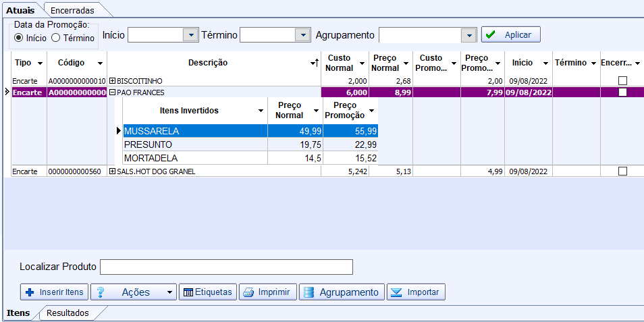Click the Imprimir printer icon
Viewport: 644px width, 322px height.
pos(248,292)
